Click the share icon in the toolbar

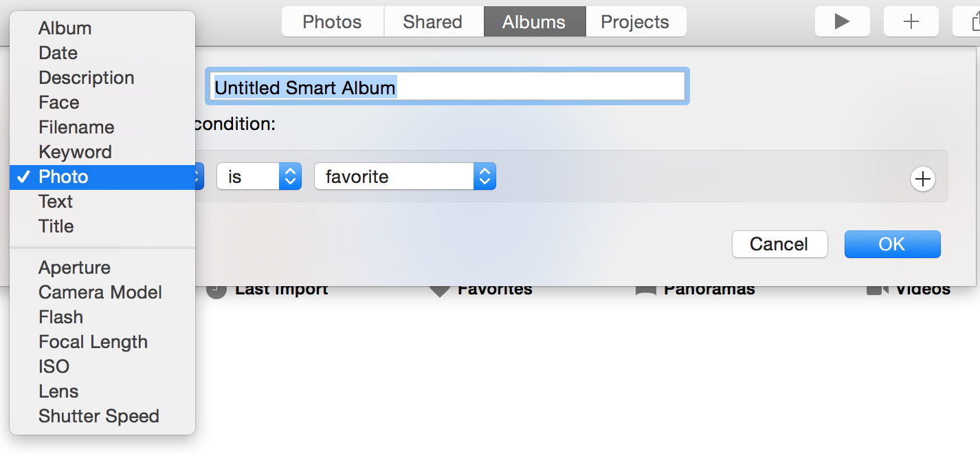pos(969,21)
